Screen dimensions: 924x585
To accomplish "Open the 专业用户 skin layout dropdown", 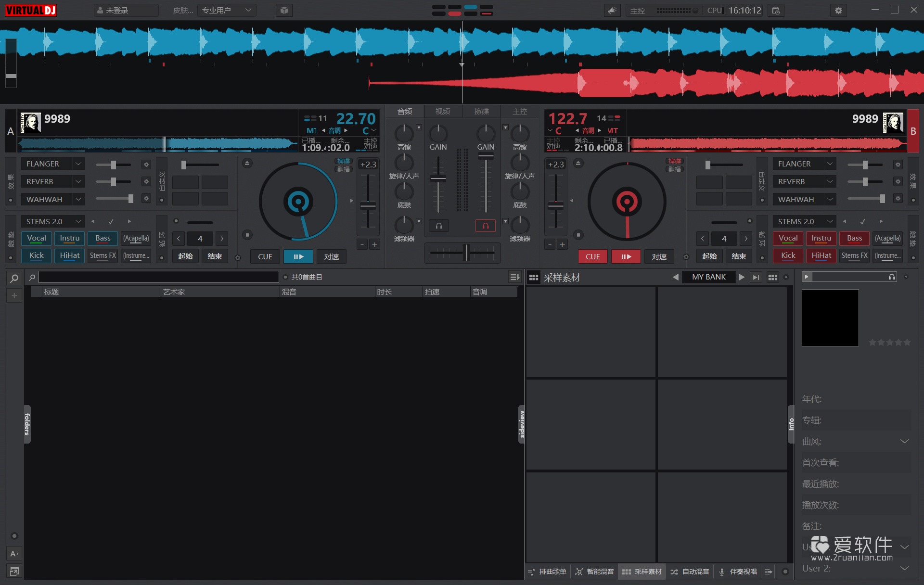I will (x=227, y=11).
